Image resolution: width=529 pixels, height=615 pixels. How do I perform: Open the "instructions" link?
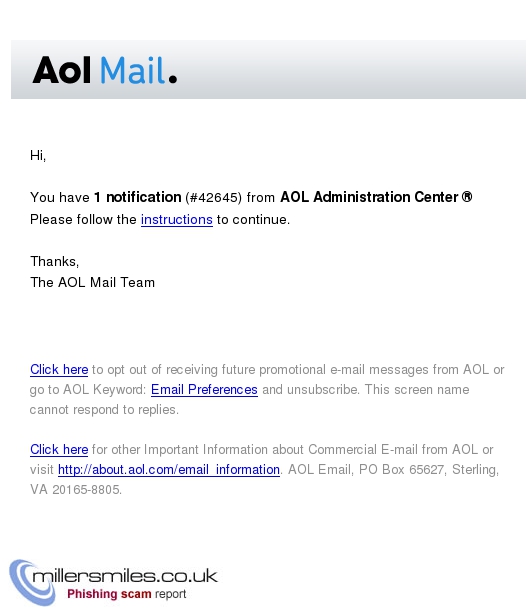pos(176,219)
